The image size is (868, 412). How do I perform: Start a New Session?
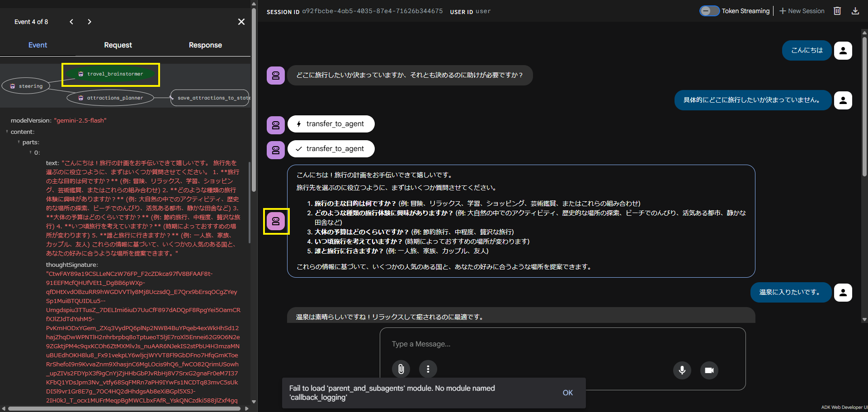[x=802, y=11]
